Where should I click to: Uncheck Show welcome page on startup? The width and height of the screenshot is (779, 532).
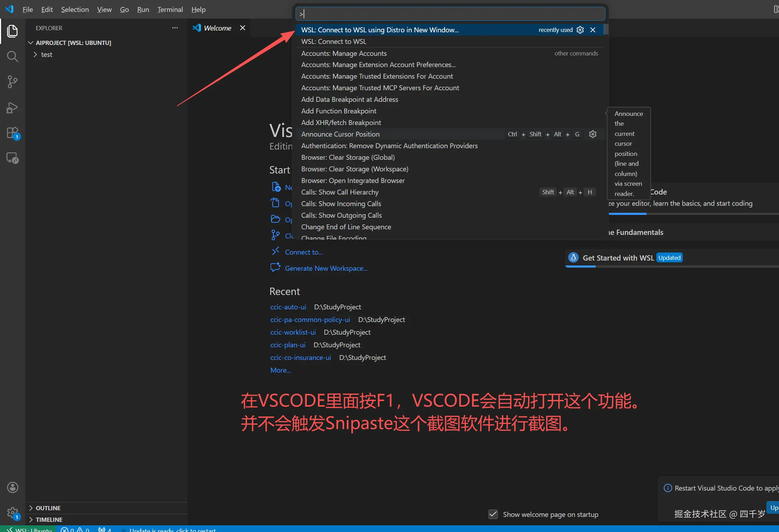(493, 514)
